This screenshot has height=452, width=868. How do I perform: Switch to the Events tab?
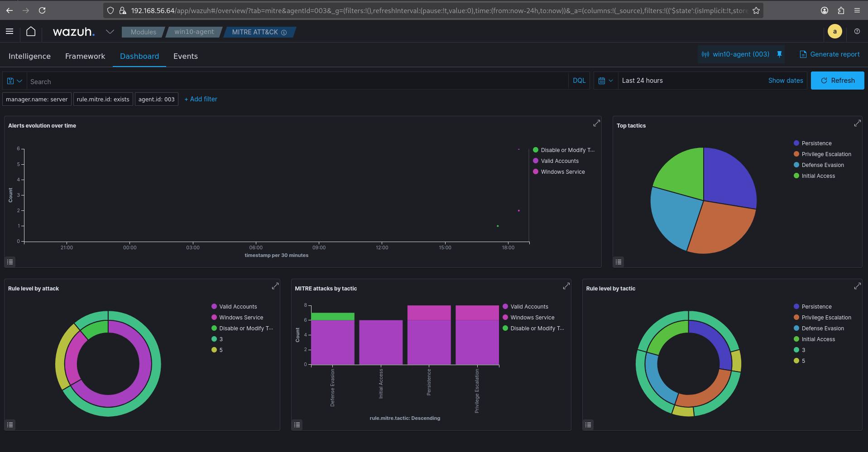coord(185,56)
